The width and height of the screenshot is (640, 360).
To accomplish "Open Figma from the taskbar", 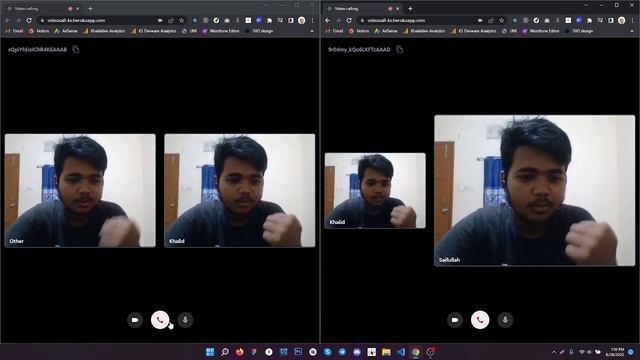I will [254, 352].
